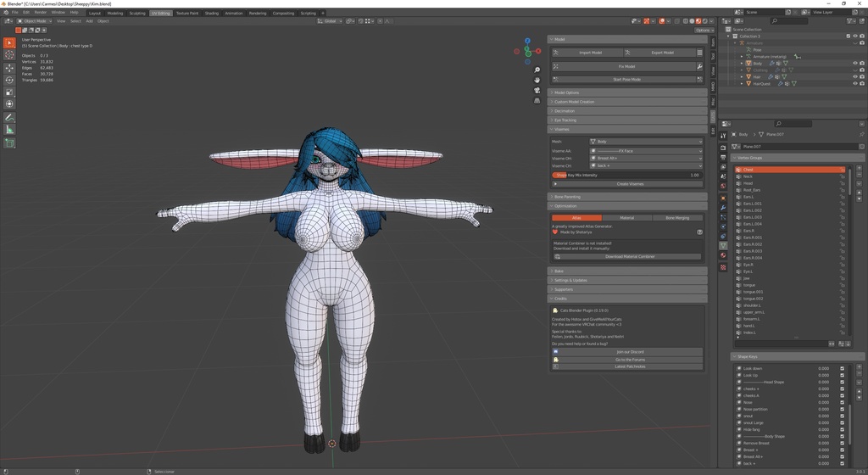
Task: Add a new shape key with plus button
Action: tap(860, 366)
